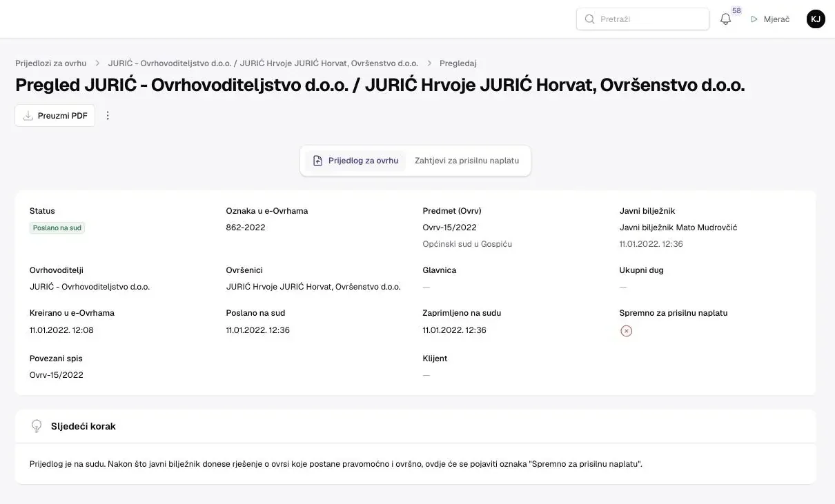Click the lightbulb icon beside Sljedeći korak
This screenshot has height=504, width=835.
(37, 426)
